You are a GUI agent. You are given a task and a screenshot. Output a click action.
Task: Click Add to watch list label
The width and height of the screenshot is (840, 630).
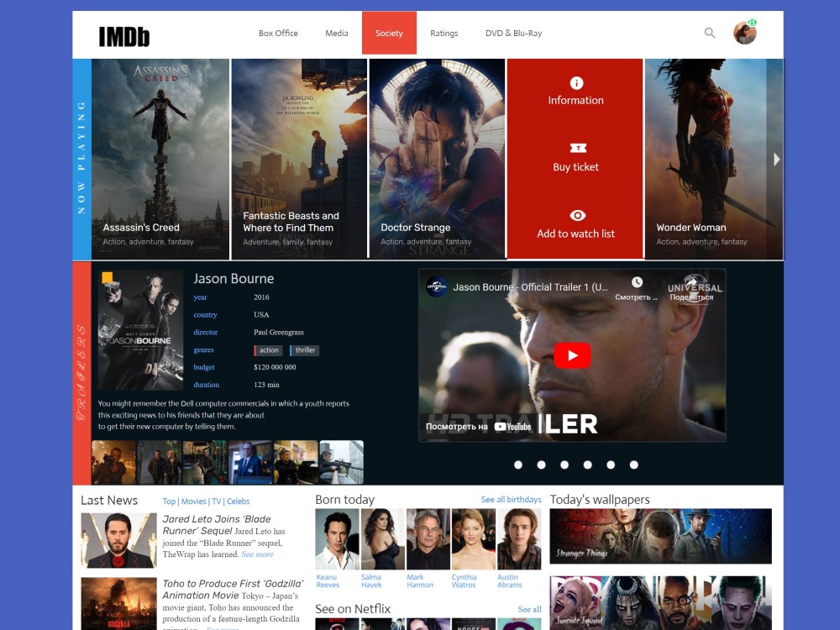tap(576, 234)
